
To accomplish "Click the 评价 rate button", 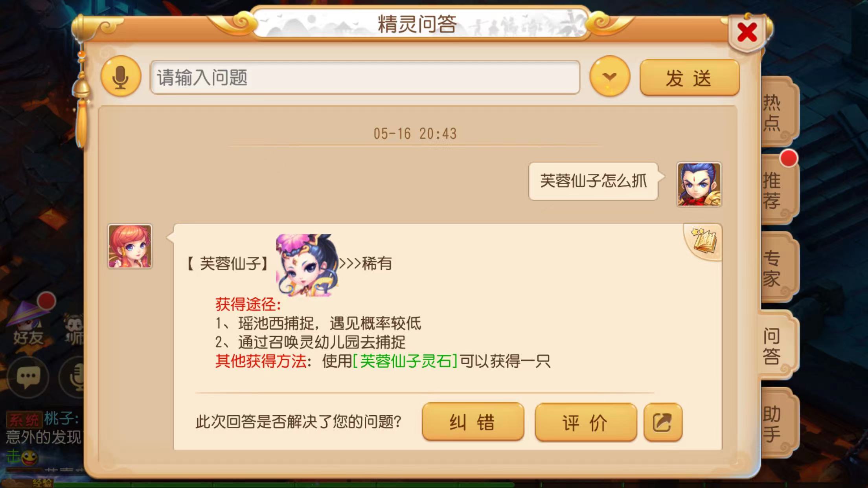I will coord(586,422).
